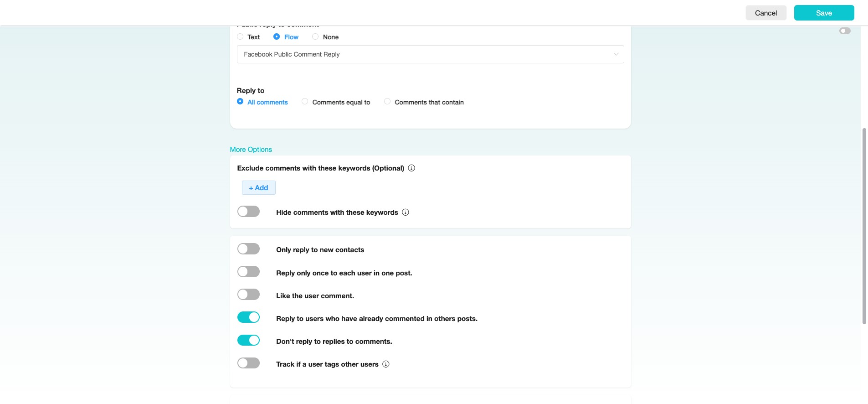Viewport: 868px width, 404px height.
Task: Open info icon beside Hide comments keywords
Action: [406, 212]
